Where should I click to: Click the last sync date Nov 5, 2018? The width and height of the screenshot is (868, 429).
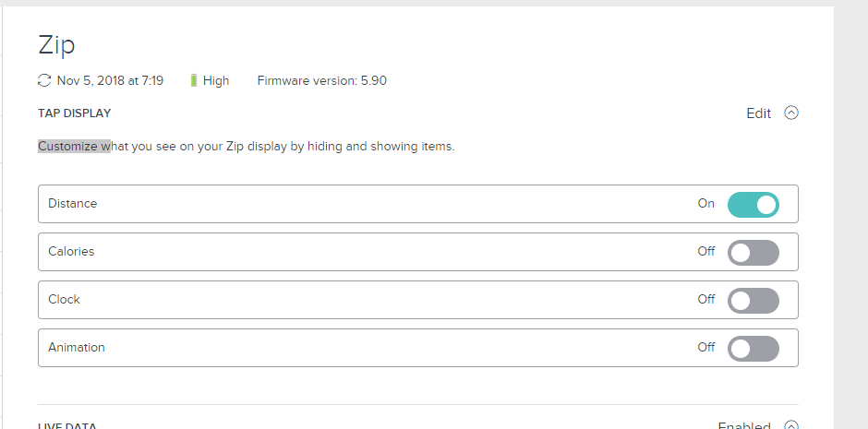point(110,80)
